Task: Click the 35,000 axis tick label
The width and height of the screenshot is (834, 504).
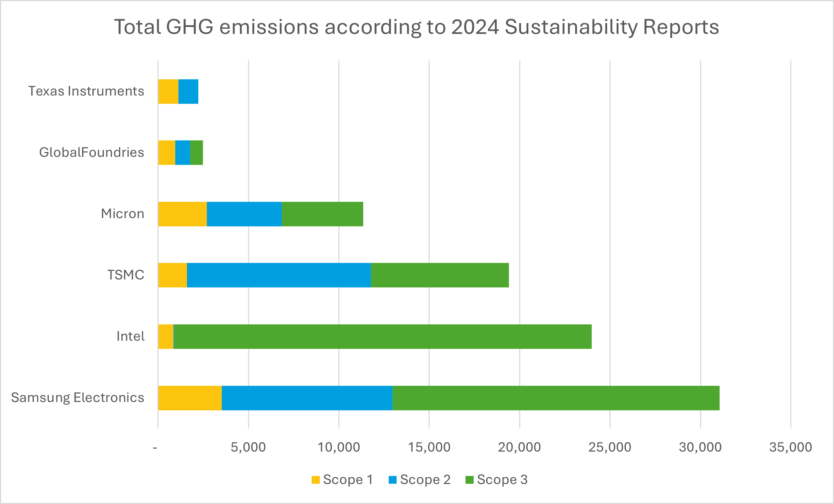Action: click(790, 447)
